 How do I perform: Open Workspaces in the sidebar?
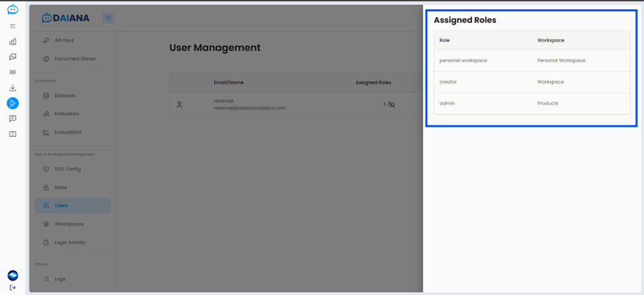click(68, 224)
